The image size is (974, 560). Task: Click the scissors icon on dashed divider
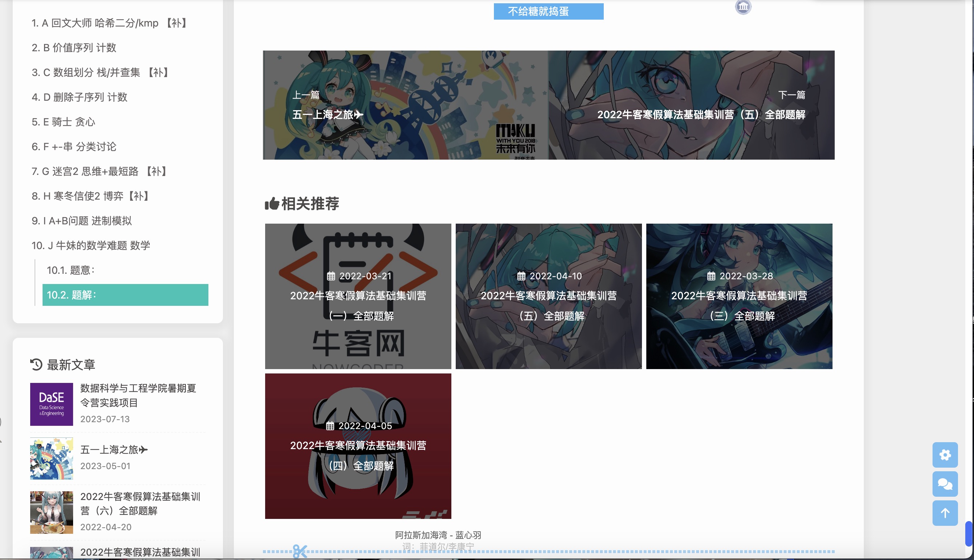pos(300,551)
